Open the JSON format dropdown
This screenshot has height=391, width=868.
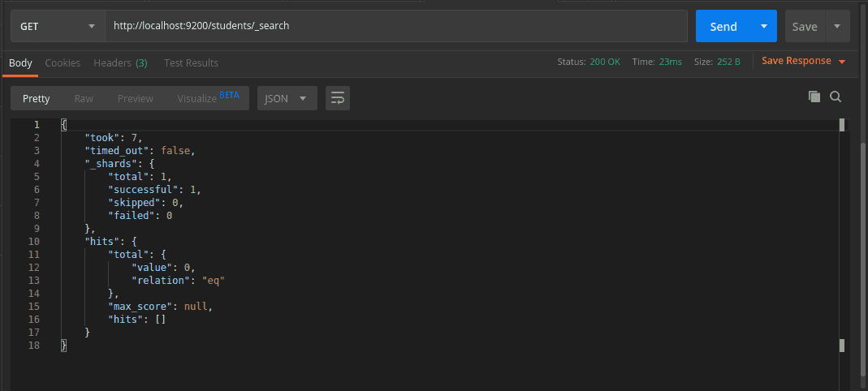(x=287, y=98)
